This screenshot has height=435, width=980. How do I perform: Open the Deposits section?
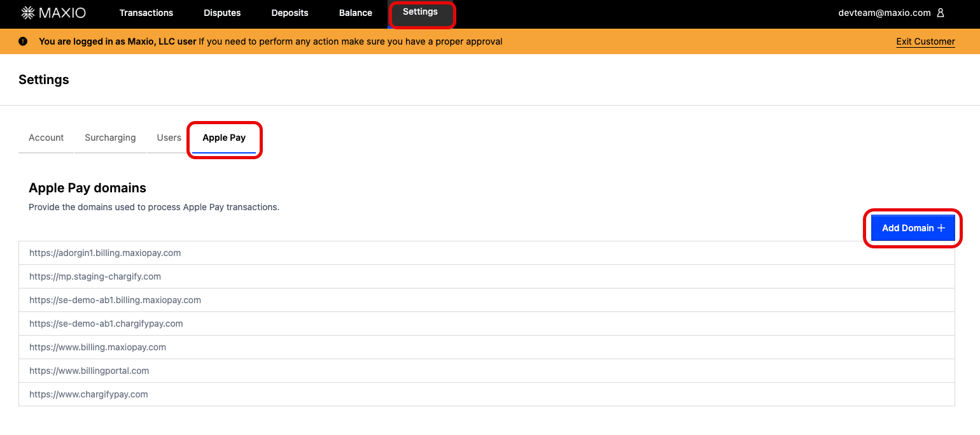pos(290,13)
